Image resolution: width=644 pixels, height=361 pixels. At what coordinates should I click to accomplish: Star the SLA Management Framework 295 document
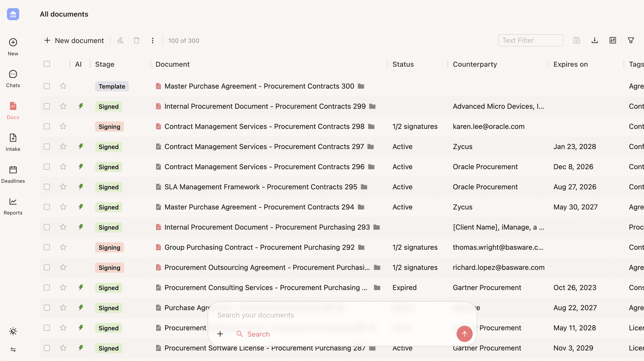tap(63, 187)
